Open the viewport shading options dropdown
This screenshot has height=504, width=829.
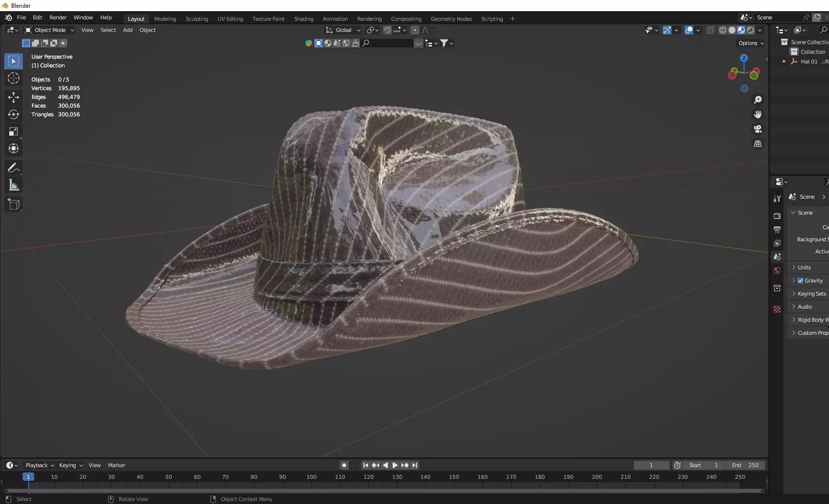tap(760, 30)
